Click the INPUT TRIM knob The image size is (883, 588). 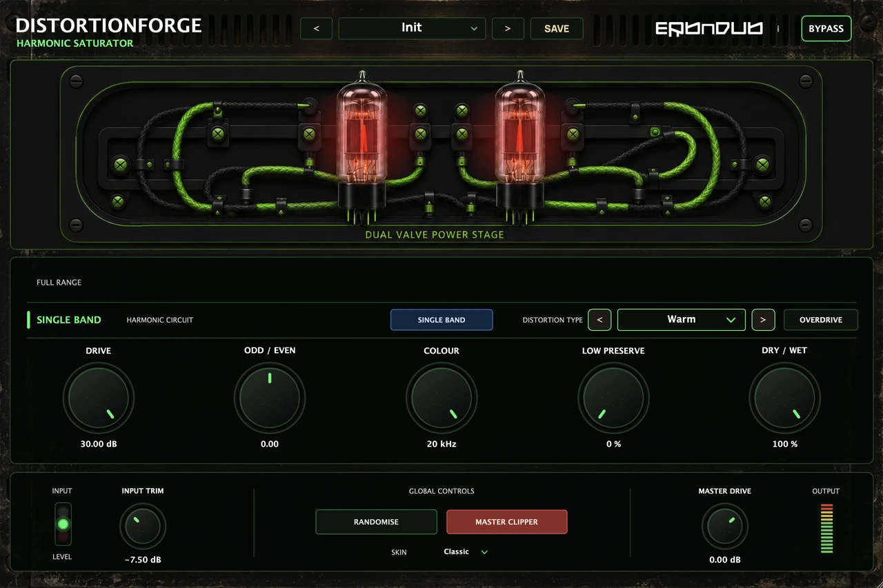[x=143, y=527]
